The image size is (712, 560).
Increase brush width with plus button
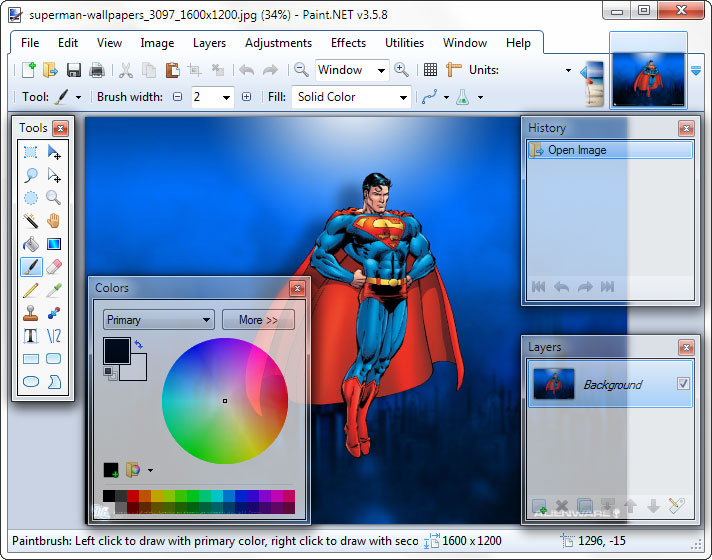[246, 97]
